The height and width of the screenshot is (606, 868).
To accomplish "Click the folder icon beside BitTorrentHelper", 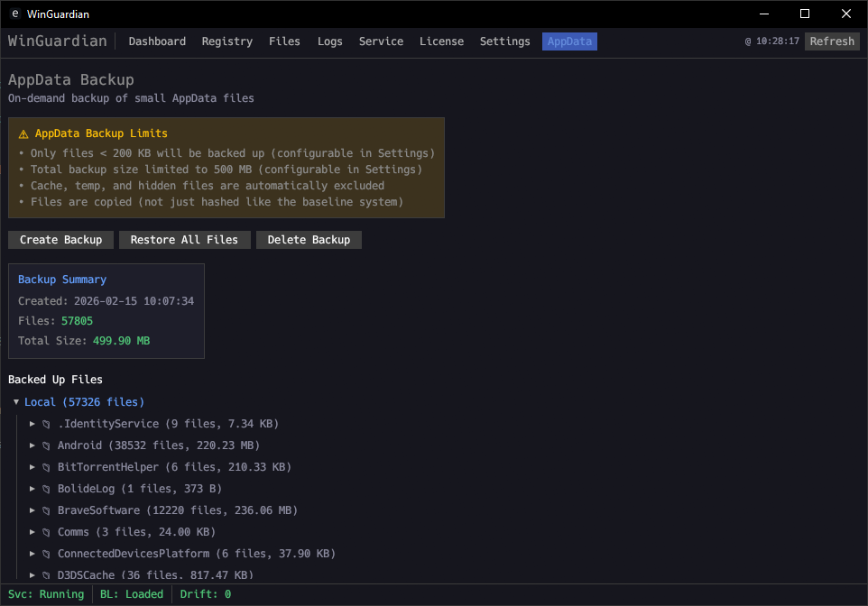I will (46, 467).
